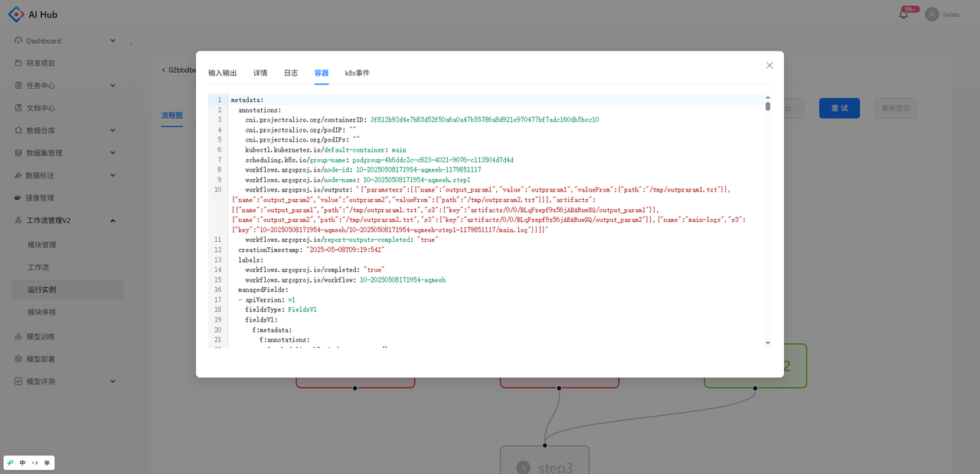Open the notification bell icon
The width and height of the screenshot is (980, 474).
point(903,15)
